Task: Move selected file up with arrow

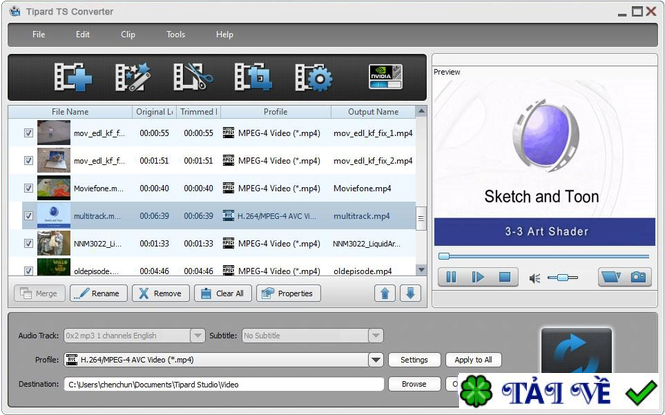Action: (x=385, y=293)
